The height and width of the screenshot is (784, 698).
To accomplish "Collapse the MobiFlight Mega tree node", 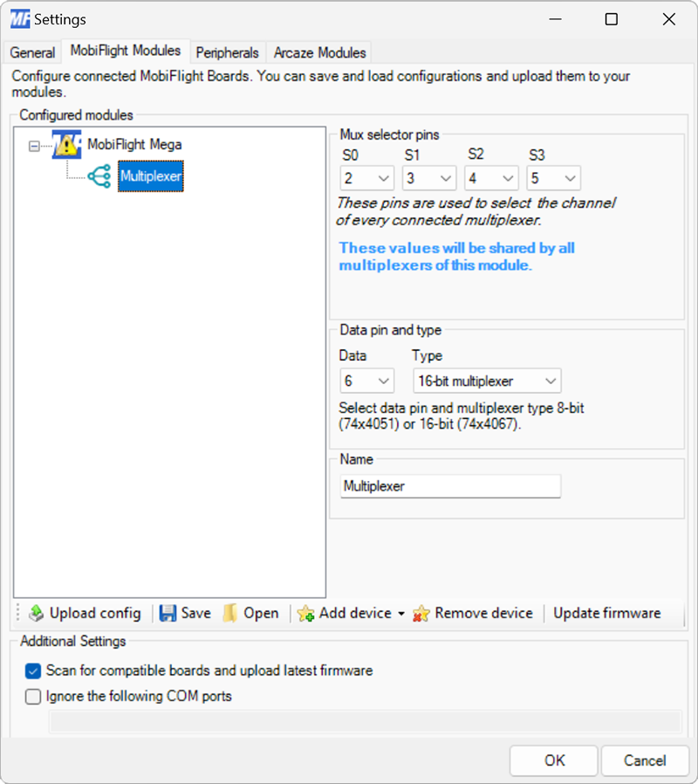I will 33,145.
